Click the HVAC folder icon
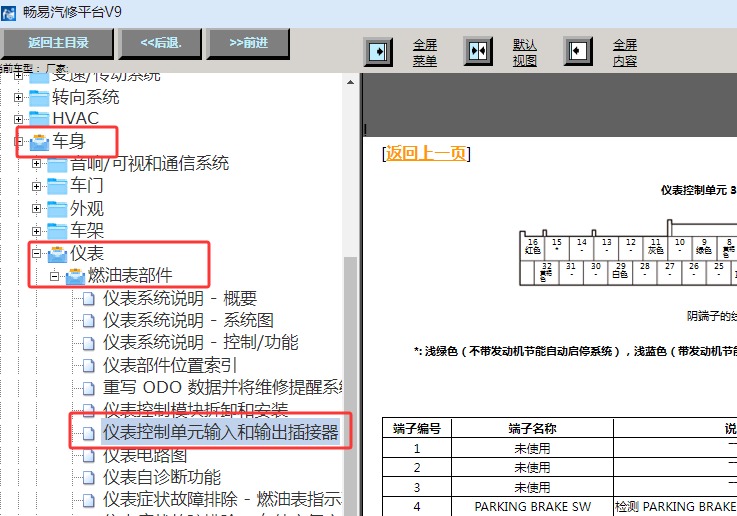Viewport: 737px width, 516px height. click(x=39, y=119)
